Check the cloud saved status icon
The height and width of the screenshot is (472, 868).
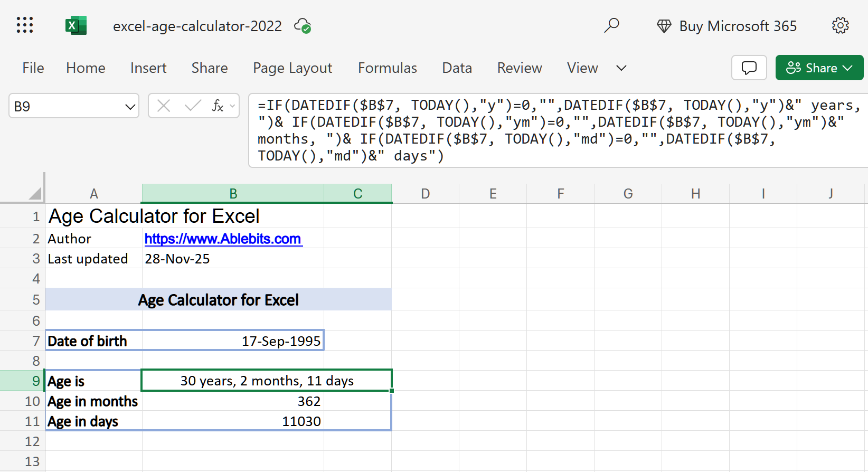pos(303,26)
